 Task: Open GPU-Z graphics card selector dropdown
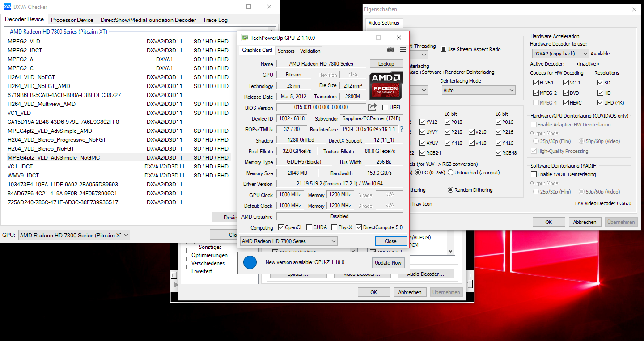[288, 241]
